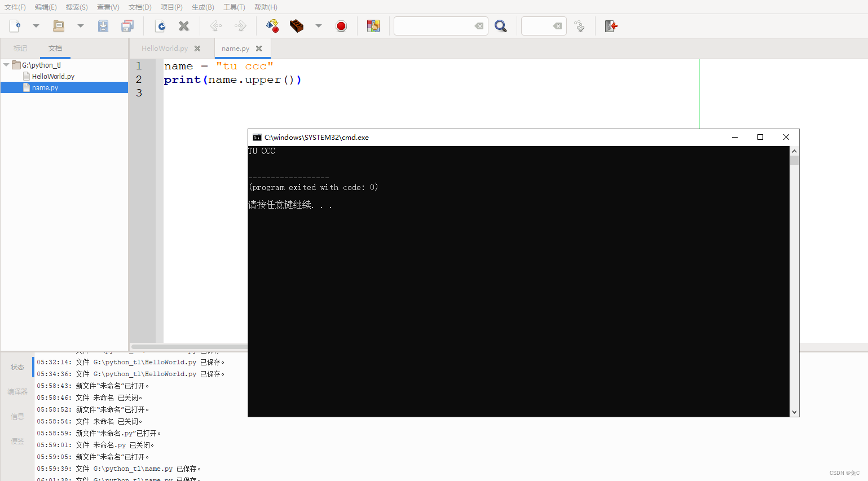This screenshot has width=868, height=481.
Task: Open new-file template dropdown arrow
Action: pos(36,26)
